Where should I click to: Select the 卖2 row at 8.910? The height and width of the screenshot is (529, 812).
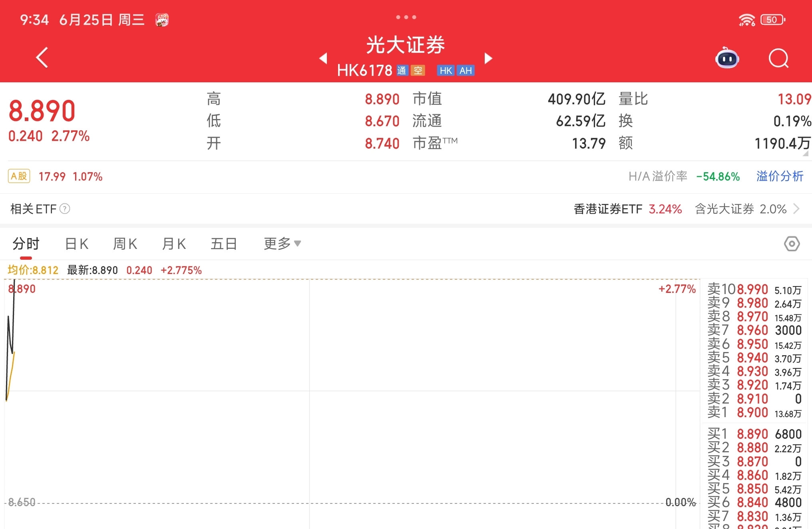pyautogui.click(x=754, y=399)
